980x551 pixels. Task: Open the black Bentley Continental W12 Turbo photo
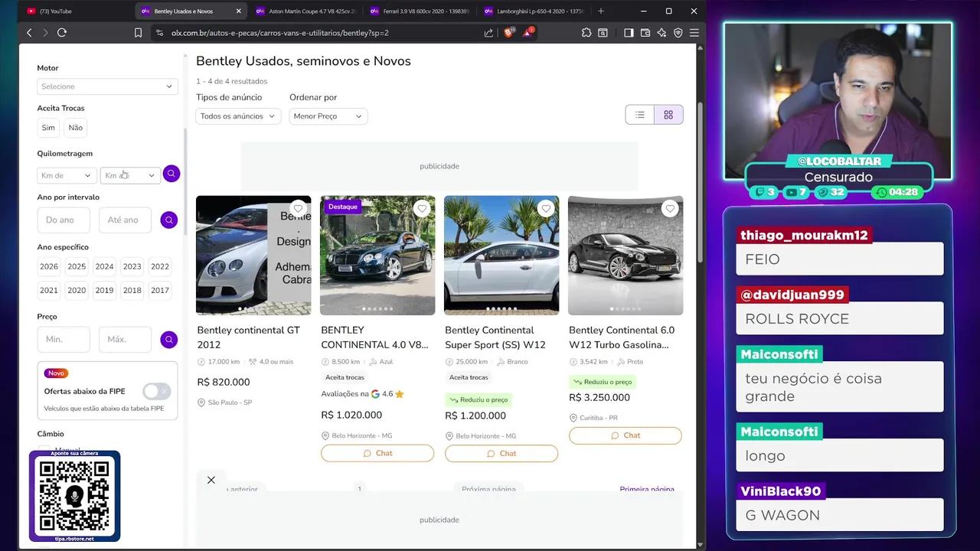(x=626, y=255)
